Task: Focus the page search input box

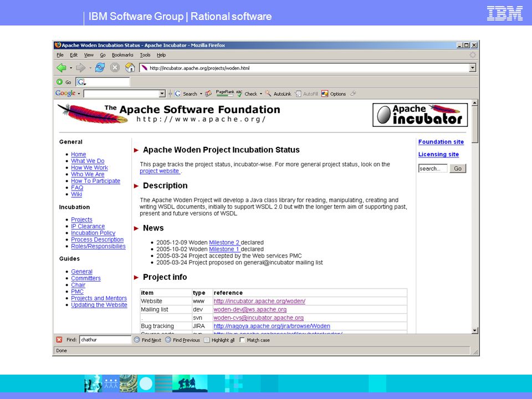Action: (x=433, y=168)
